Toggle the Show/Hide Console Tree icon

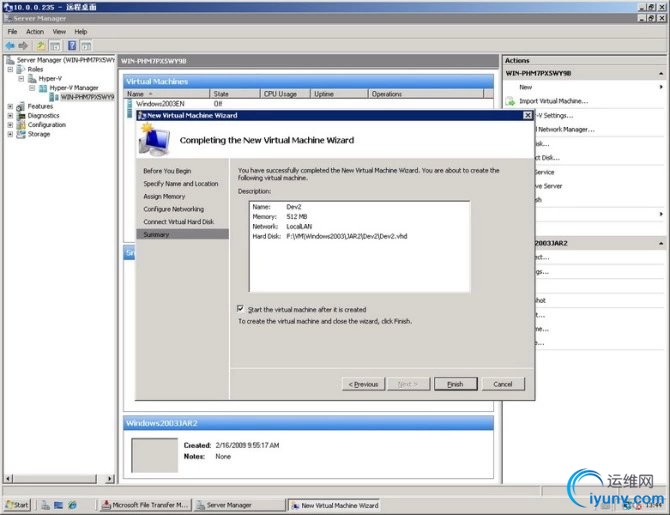click(x=55, y=45)
